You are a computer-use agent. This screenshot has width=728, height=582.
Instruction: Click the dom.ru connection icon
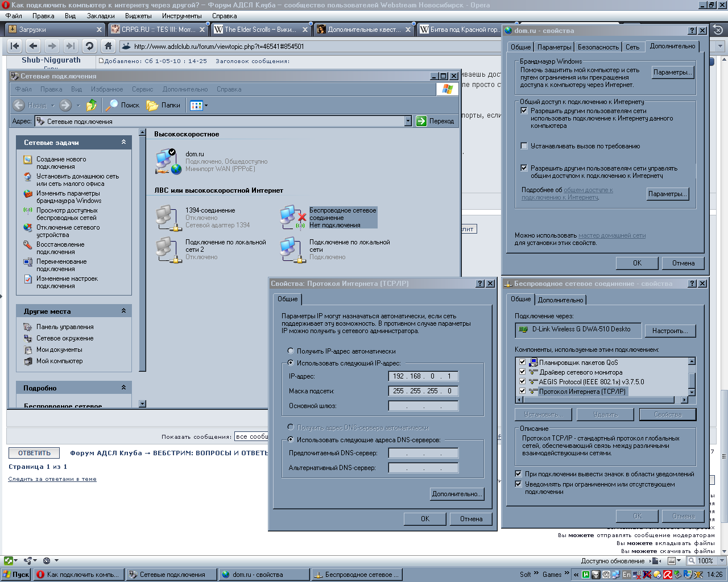pyautogui.click(x=168, y=161)
